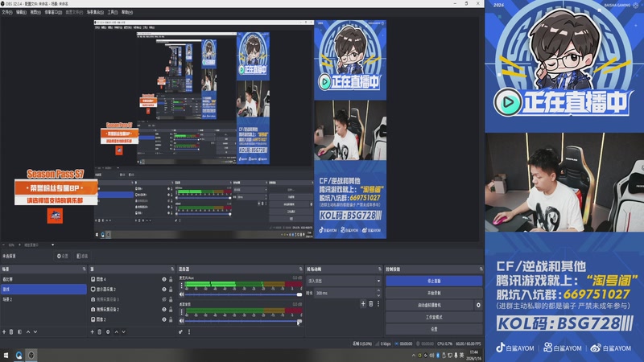Pop out the Audio Mixer dock panel

[x=300, y=269]
